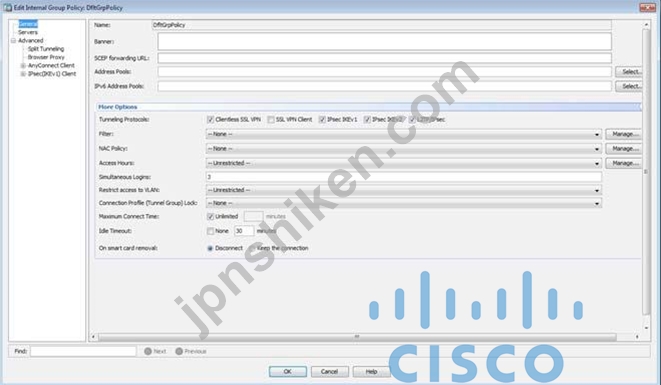This screenshot has width=661, height=385.
Task: Click the dialog title bar icon
Action: click(x=7, y=8)
